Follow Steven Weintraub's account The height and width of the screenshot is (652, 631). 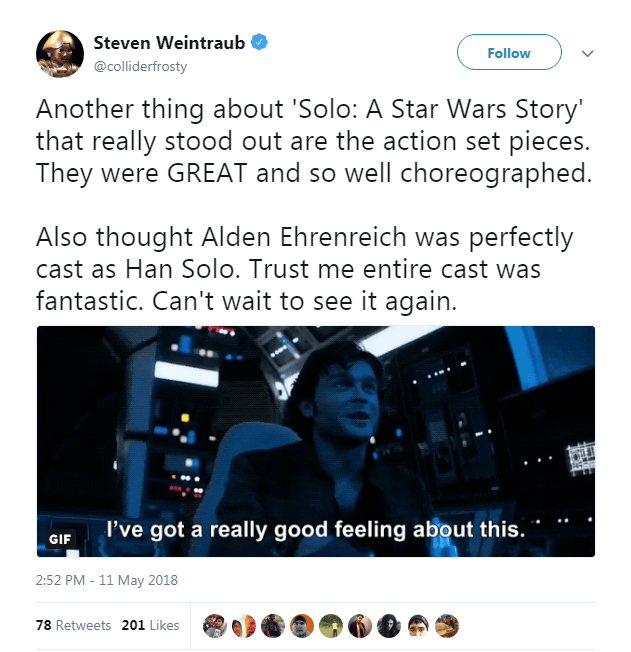click(509, 52)
